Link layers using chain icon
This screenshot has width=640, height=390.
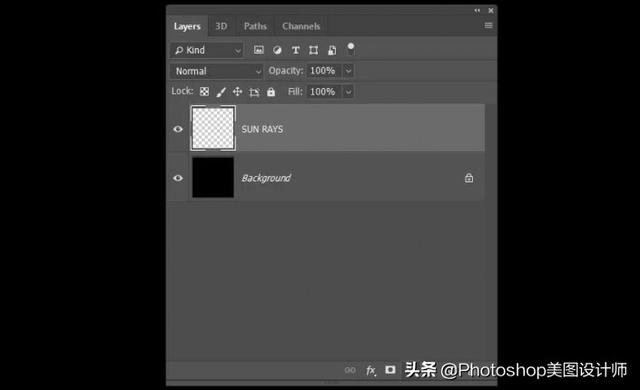coord(350,370)
